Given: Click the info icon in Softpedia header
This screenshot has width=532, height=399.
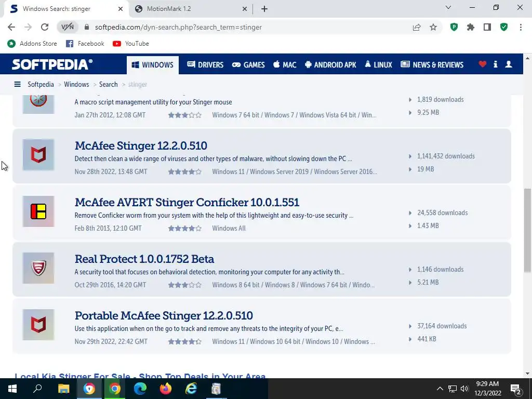Looking at the screenshot, I should pos(495,64).
